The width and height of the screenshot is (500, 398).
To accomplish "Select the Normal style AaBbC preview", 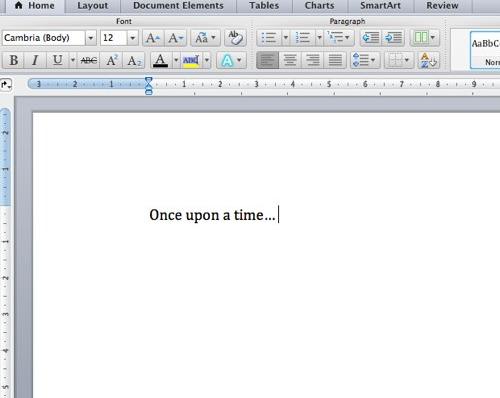I will tap(485, 50).
